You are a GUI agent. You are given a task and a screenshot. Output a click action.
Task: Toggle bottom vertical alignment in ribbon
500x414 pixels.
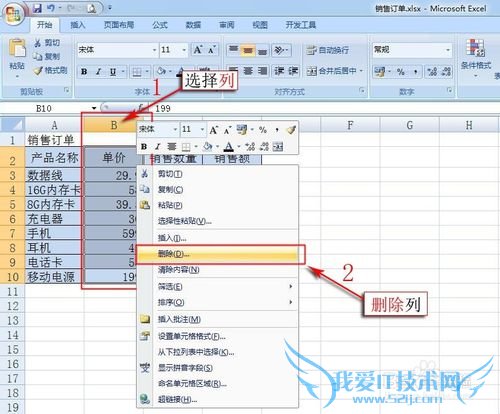(263, 50)
